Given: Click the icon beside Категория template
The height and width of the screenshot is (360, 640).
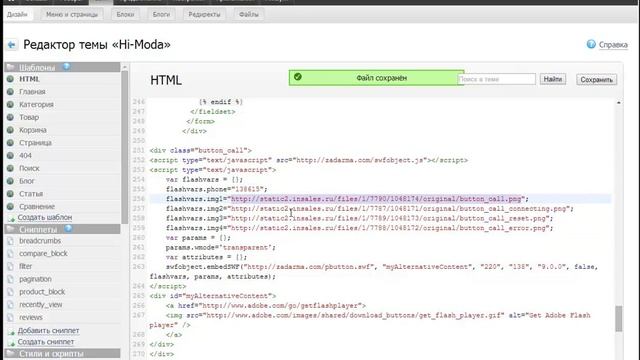Looking at the screenshot, I should pos(10,104).
